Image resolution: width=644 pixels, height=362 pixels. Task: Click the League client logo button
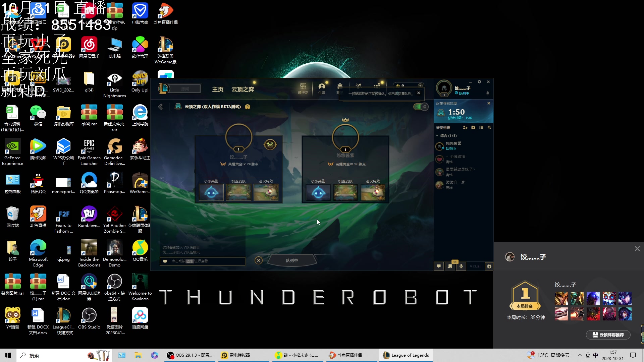(x=163, y=88)
